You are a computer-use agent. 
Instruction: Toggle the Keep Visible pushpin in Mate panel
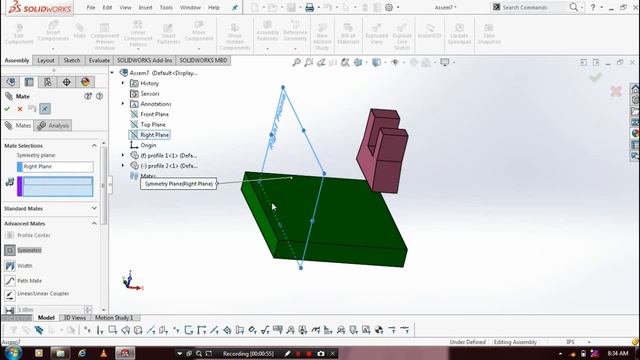click(45, 109)
